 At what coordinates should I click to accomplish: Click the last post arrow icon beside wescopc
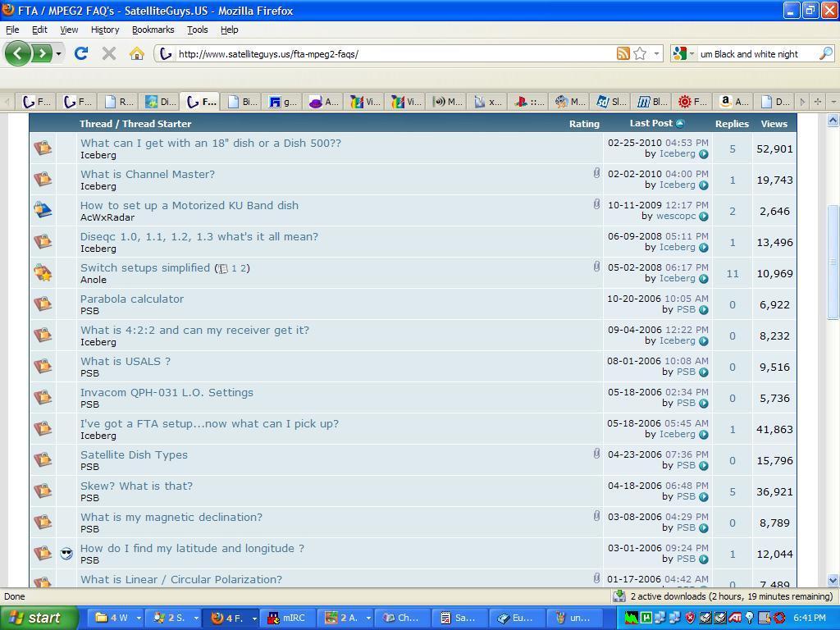coord(703,217)
